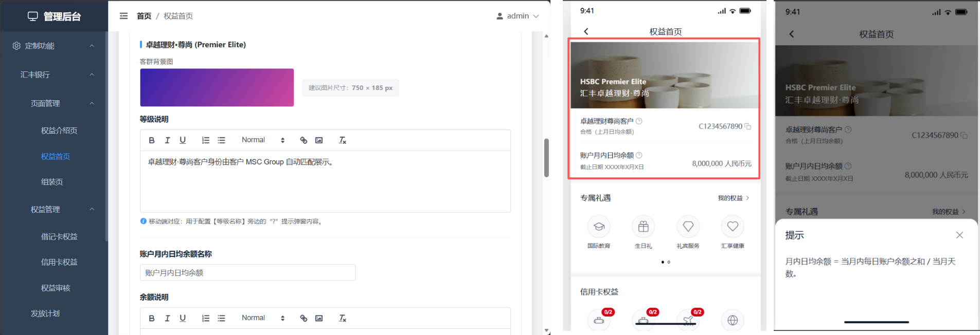Tap back arrow in second phone preview
The image size is (980, 335).
click(x=792, y=34)
